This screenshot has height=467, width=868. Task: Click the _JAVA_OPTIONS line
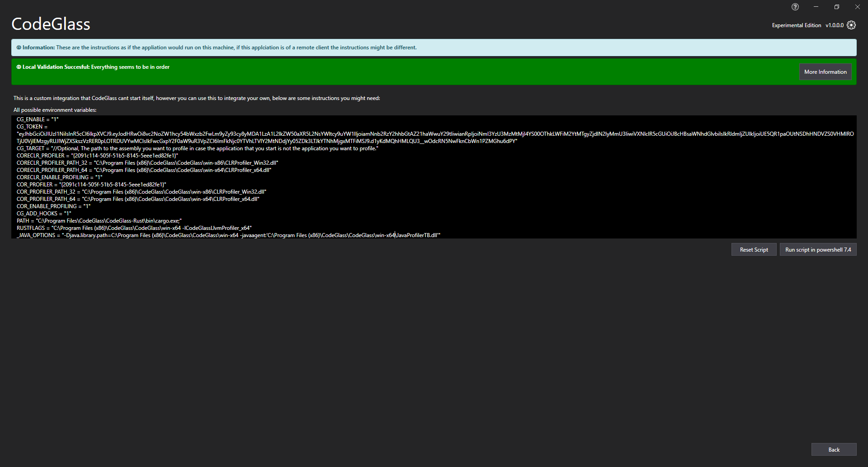(228, 235)
